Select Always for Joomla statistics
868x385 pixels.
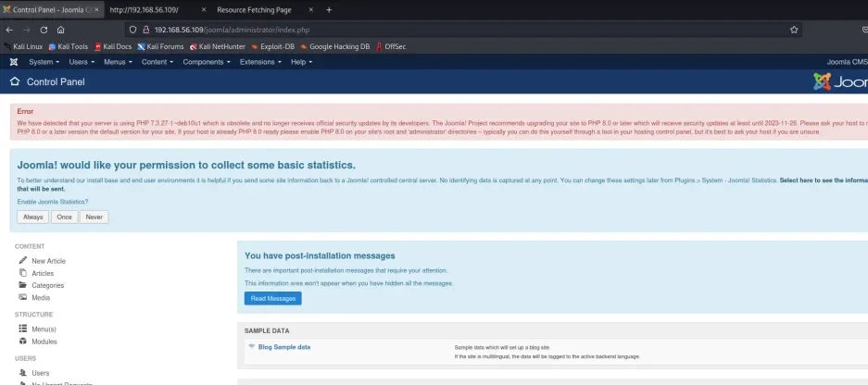31,217
